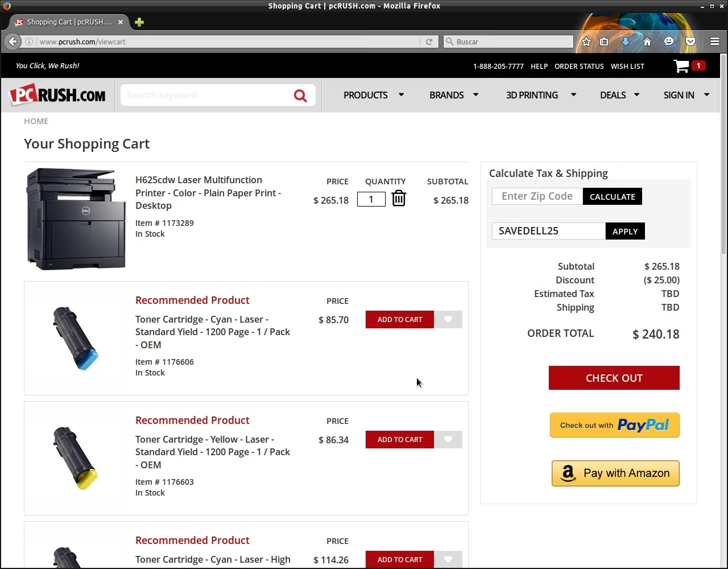Click the coupon code field
Image resolution: width=728 pixels, height=569 pixels.
549,231
